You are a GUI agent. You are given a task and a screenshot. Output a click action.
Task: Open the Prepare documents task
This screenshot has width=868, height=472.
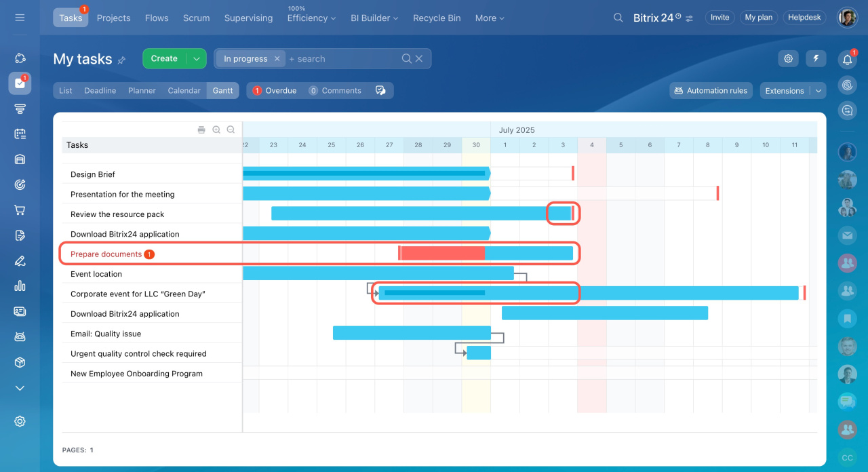pos(106,254)
